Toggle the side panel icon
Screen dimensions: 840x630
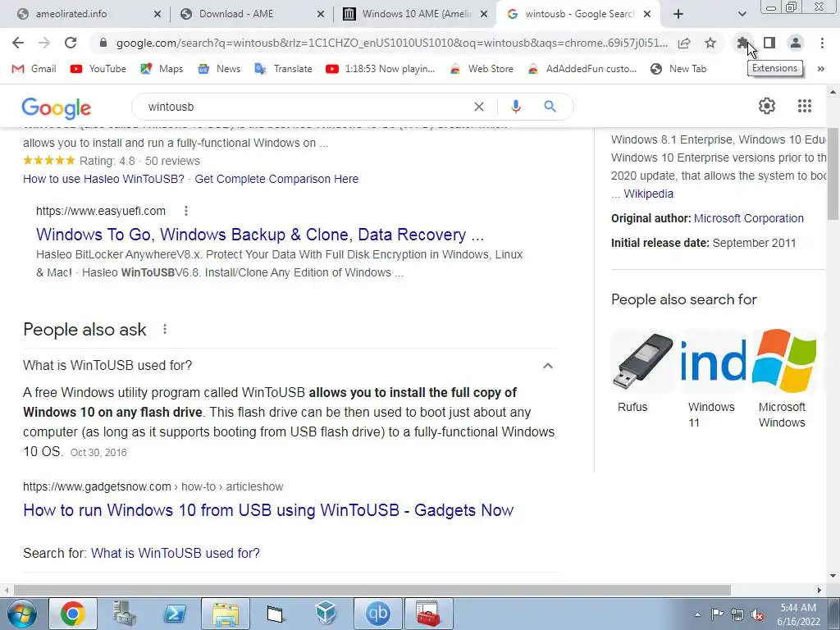(769, 43)
